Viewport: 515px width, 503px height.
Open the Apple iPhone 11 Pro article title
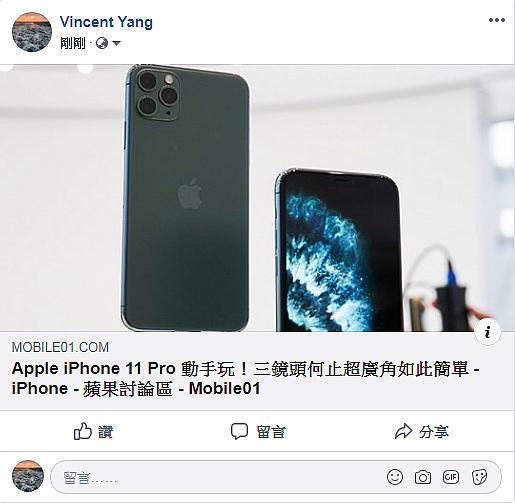pos(245,378)
